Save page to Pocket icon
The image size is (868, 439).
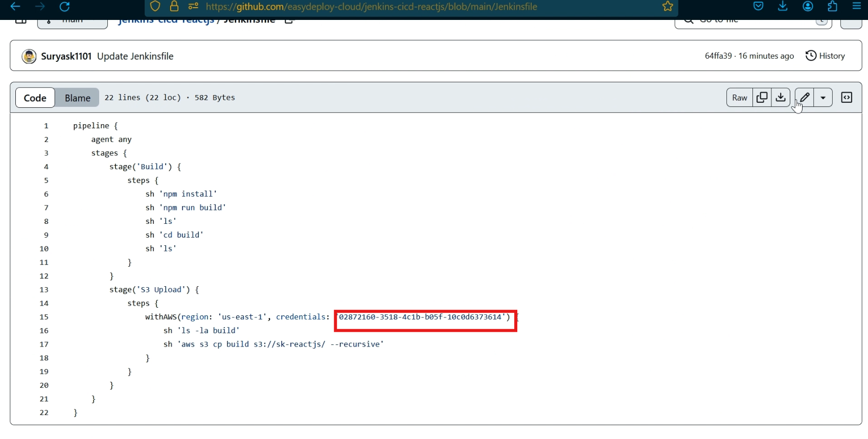759,6
